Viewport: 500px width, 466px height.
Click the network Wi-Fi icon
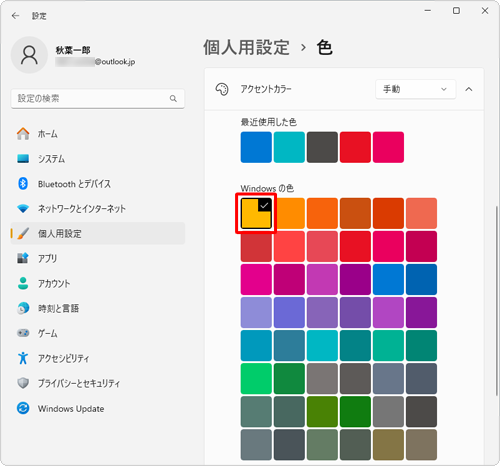(x=23, y=209)
